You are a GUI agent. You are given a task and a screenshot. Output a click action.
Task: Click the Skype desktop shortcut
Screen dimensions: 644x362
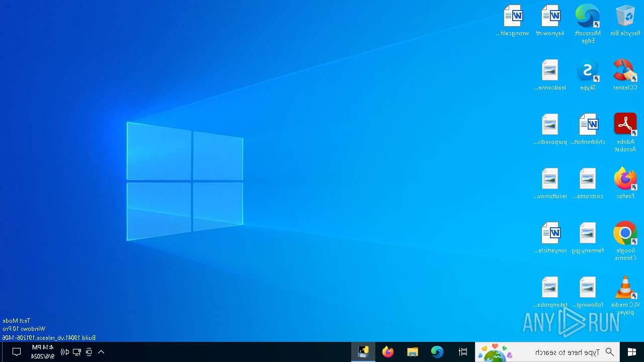(587, 75)
